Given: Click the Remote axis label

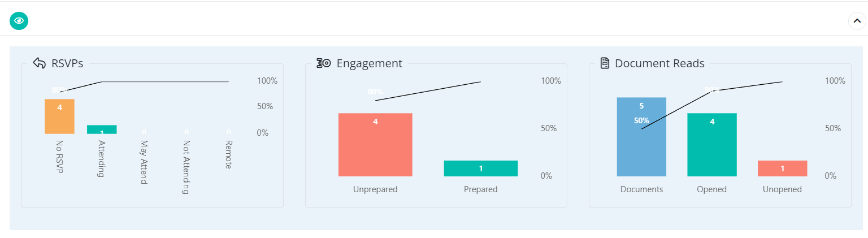Looking at the screenshot, I should [229, 154].
